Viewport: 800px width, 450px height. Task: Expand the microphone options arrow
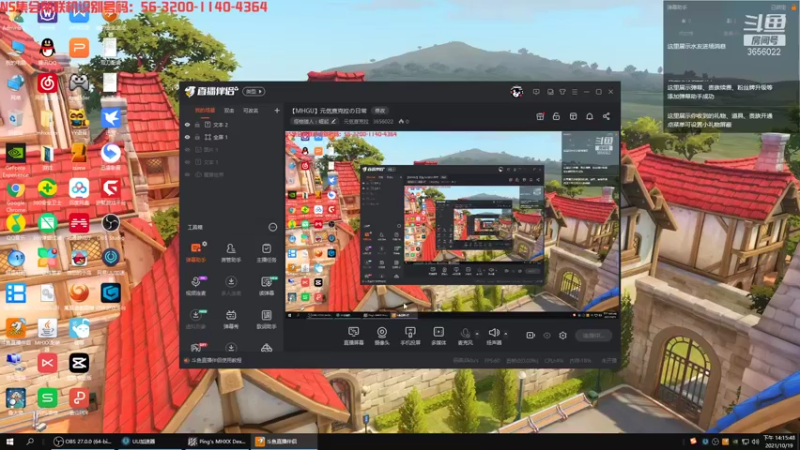pyautogui.click(x=477, y=334)
